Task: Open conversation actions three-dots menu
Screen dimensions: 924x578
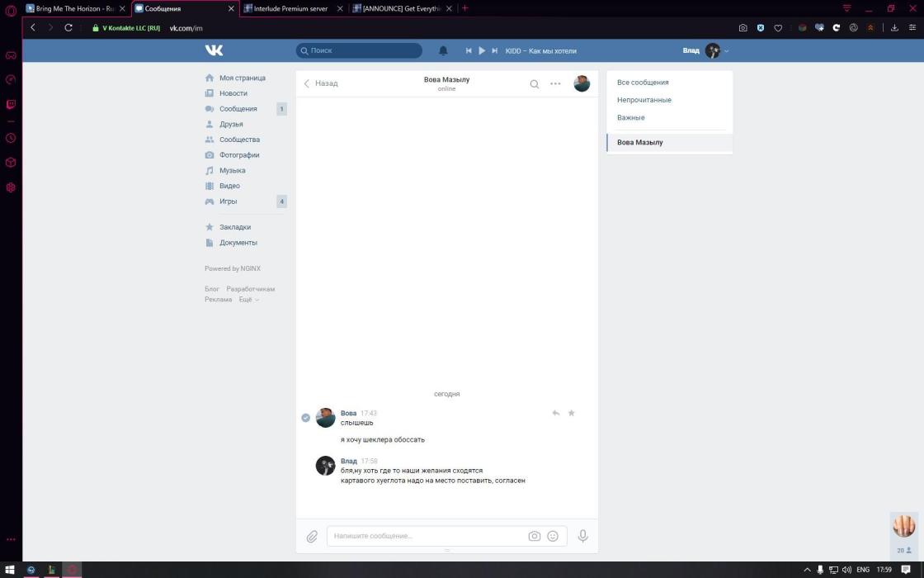Action: 555,83
